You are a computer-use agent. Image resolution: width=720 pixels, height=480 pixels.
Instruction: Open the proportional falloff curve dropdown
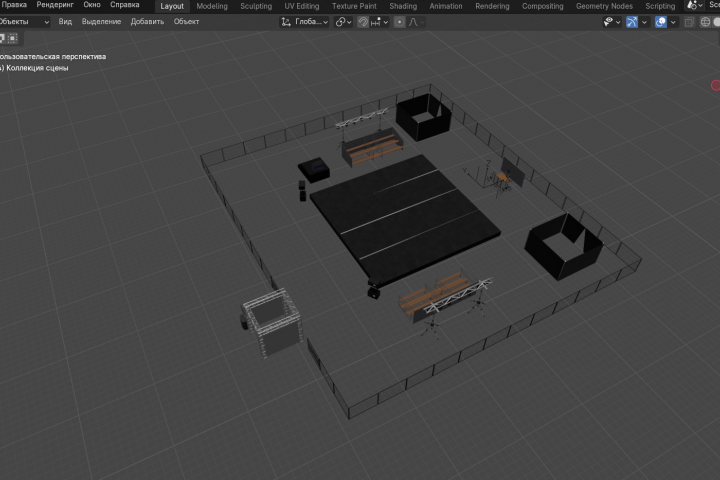tap(416, 22)
